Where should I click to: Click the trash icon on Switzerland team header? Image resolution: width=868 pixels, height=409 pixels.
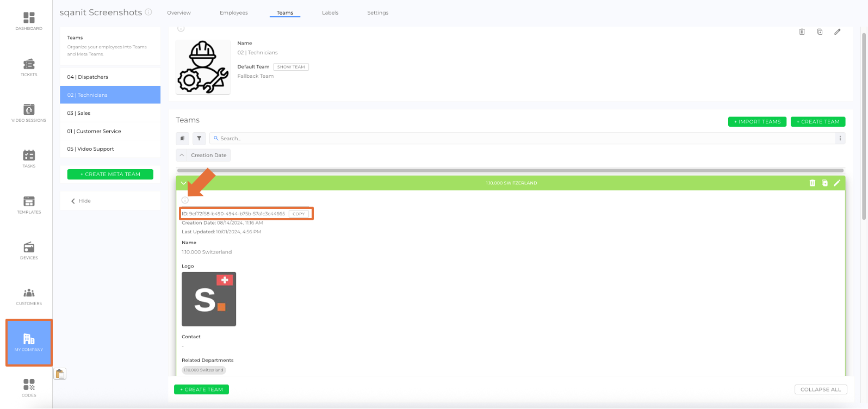(x=812, y=183)
